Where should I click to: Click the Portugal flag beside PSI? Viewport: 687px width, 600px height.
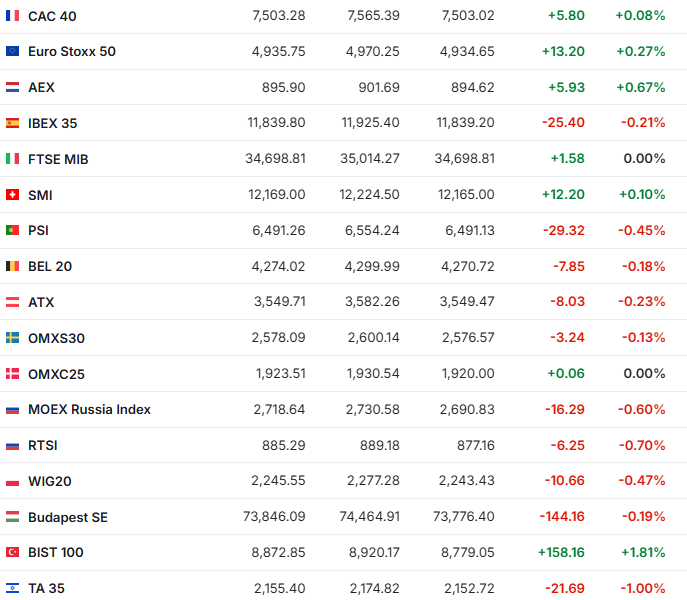[12, 230]
